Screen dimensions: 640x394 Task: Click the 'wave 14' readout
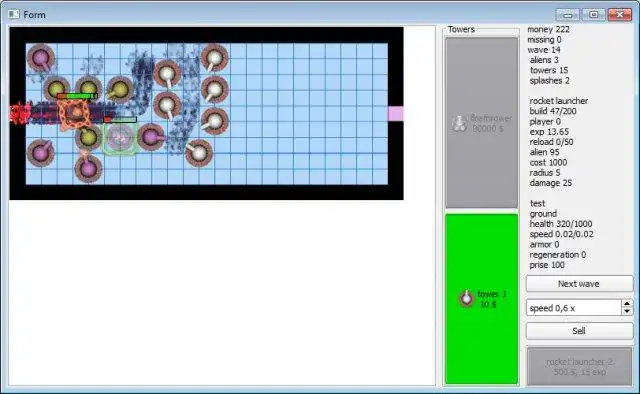544,50
